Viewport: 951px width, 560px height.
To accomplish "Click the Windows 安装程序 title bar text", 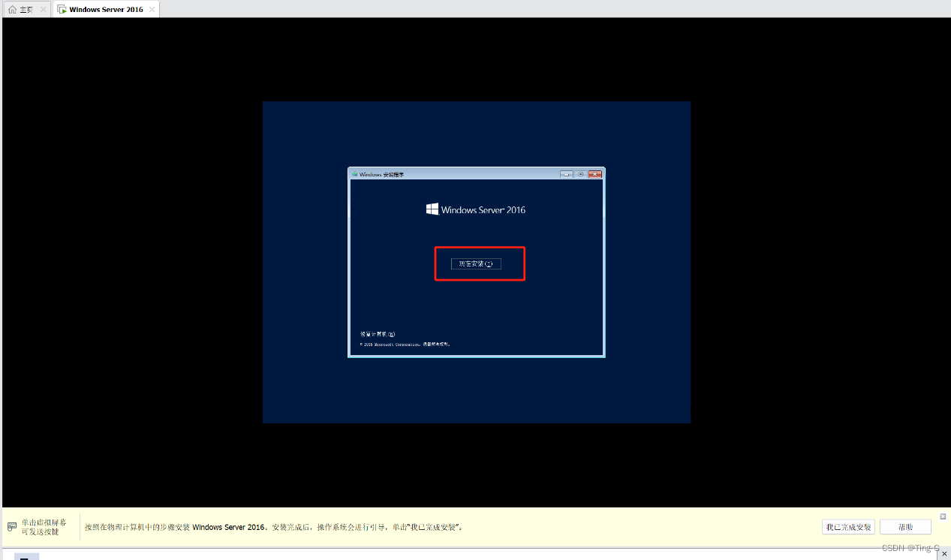I will 381,174.
